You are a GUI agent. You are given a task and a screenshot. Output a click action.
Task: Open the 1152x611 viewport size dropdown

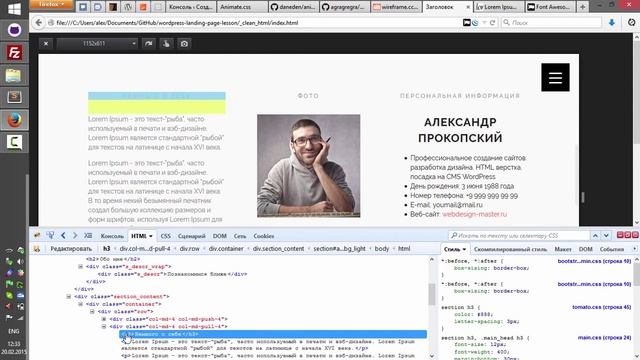(97, 44)
